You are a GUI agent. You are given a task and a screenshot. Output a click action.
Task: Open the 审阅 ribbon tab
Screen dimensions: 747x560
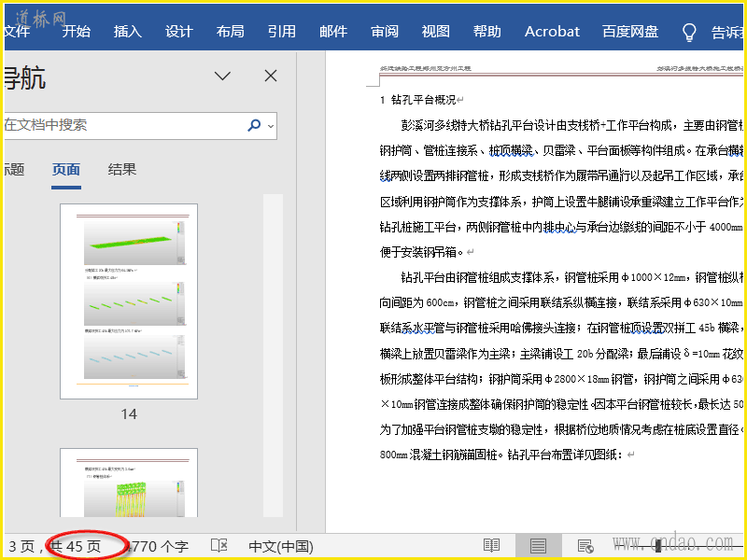pos(385,32)
